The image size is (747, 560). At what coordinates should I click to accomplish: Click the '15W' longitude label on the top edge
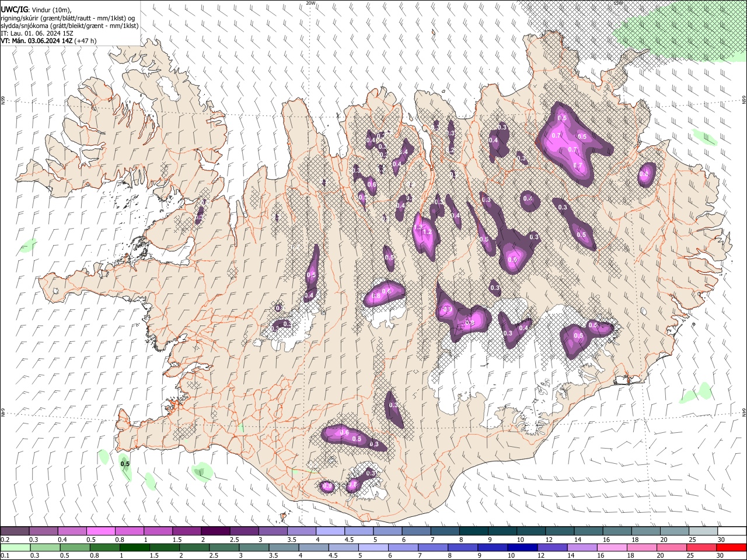coord(618,3)
